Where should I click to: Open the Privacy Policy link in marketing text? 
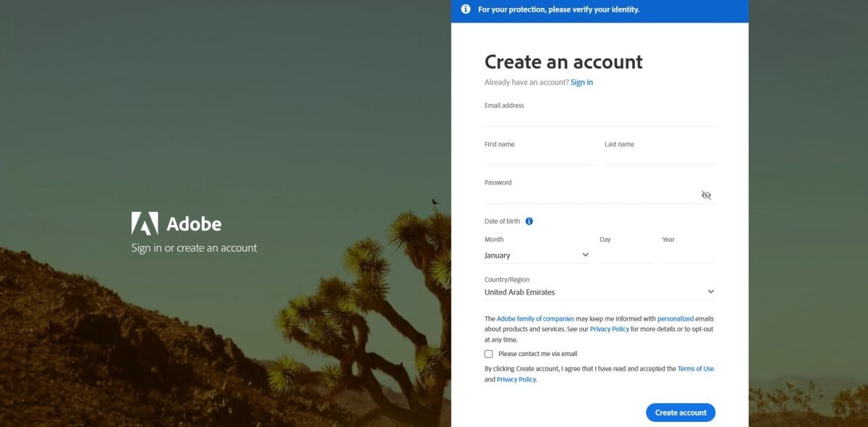610,329
